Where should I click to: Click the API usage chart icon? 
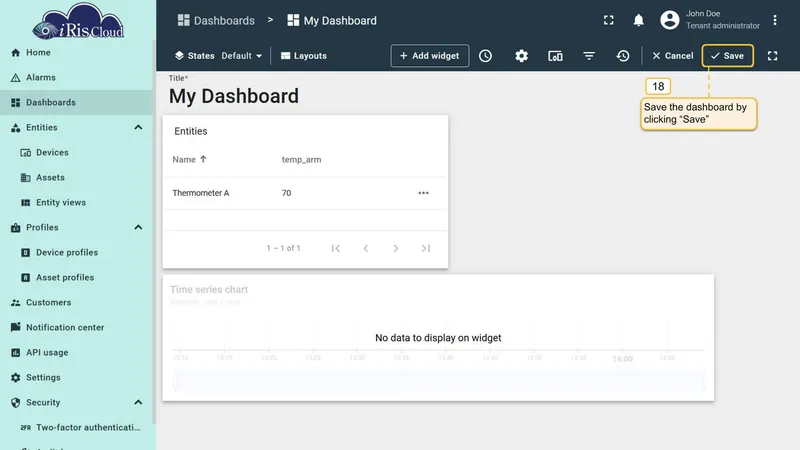[15, 353]
